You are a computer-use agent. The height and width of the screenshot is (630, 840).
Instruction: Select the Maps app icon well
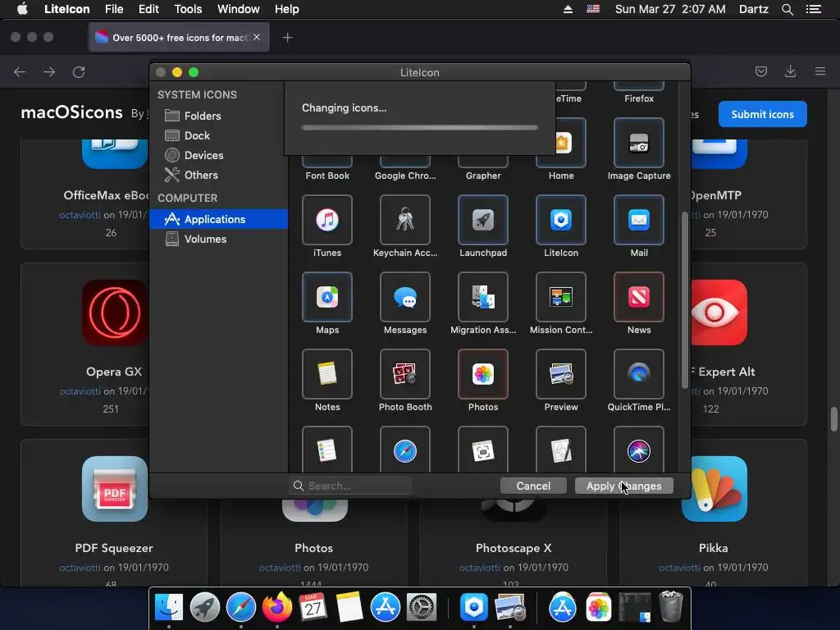point(326,297)
